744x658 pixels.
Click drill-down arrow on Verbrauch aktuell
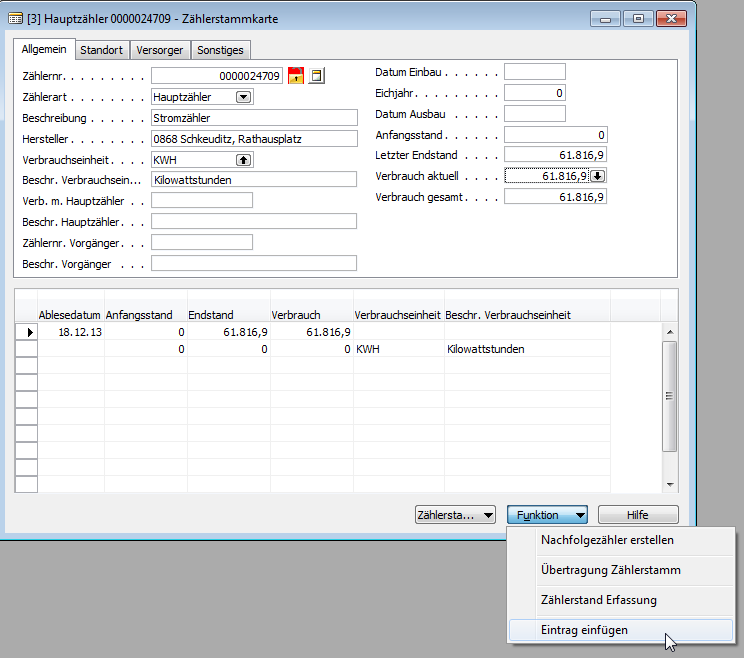pyautogui.click(x=597, y=176)
